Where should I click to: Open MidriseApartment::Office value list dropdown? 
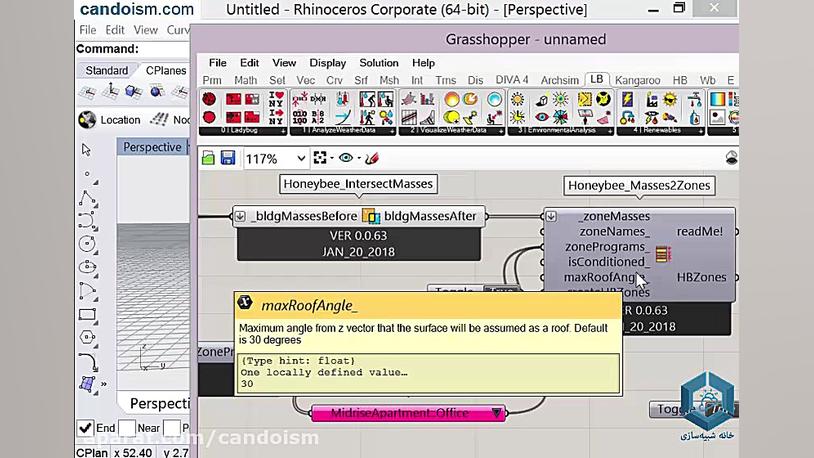(x=497, y=413)
